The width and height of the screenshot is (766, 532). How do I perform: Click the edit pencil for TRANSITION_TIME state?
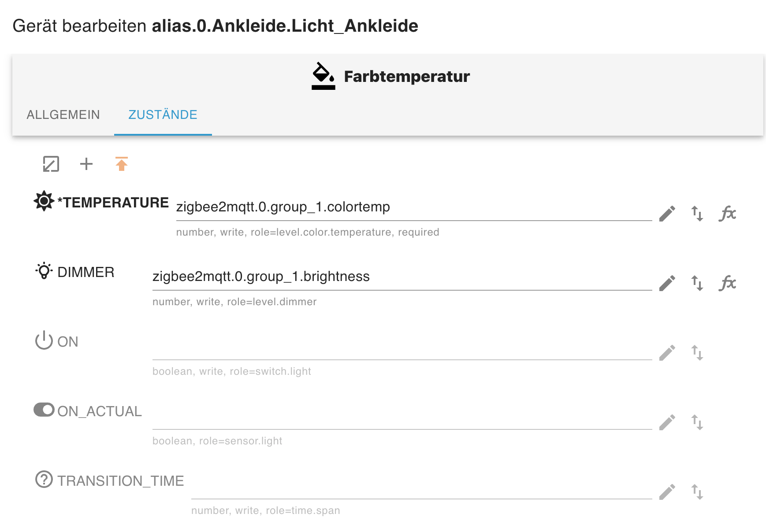[667, 492]
